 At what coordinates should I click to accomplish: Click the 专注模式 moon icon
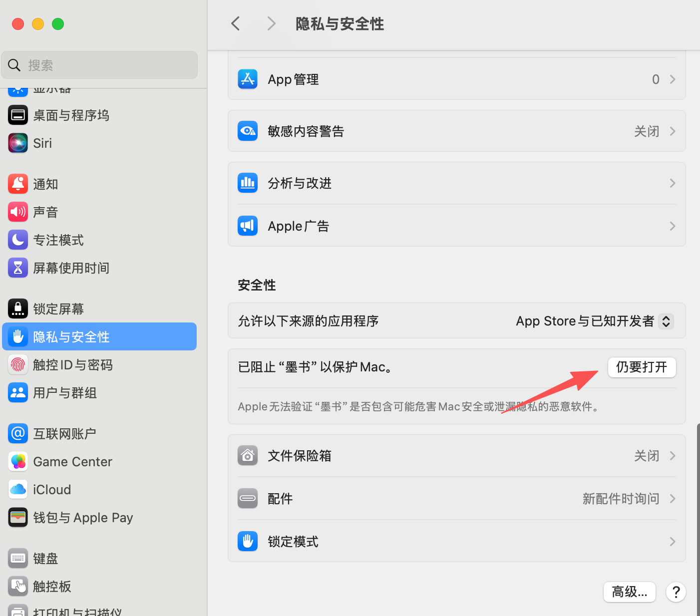point(18,240)
